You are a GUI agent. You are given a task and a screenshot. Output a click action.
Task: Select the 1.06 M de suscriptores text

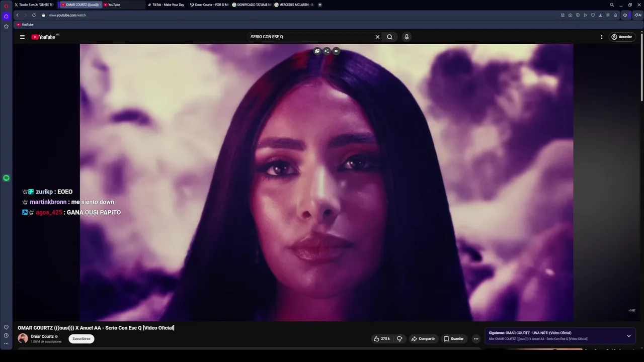[x=46, y=342]
